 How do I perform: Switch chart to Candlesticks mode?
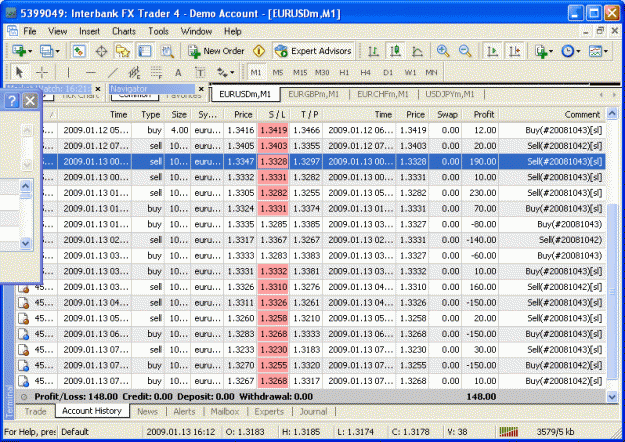[x=395, y=51]
